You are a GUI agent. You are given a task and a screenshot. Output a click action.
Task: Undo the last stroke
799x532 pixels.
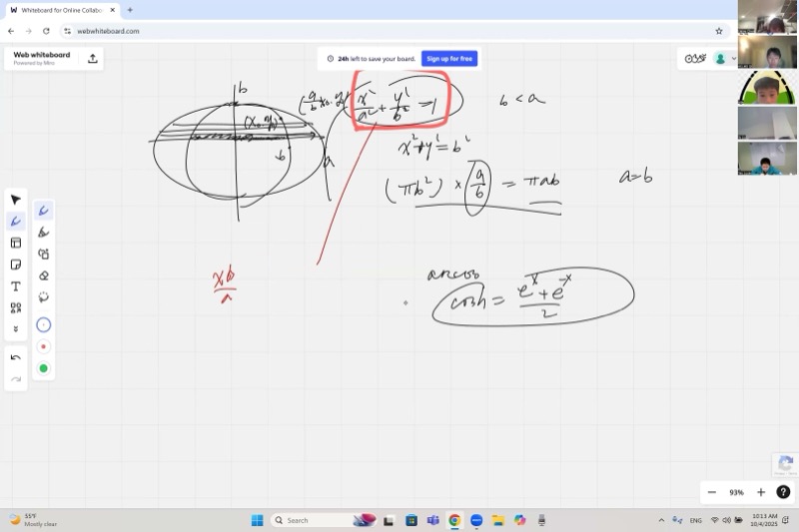[16, 357]
